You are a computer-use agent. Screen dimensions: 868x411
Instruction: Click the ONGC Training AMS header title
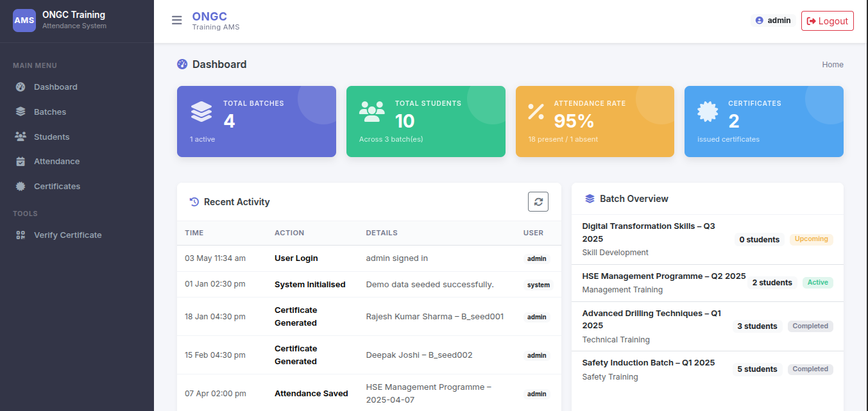point(216,21)
